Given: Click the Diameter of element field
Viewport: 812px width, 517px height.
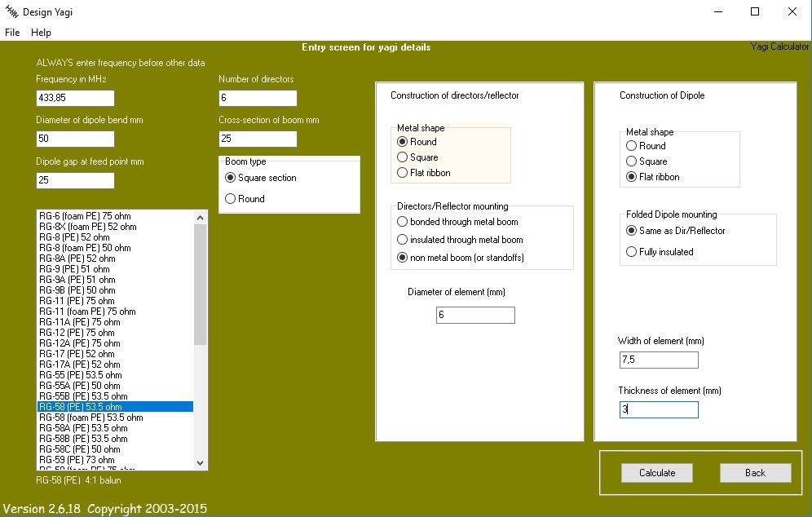Looking at the screenshot, I should [x=475, y=316].
